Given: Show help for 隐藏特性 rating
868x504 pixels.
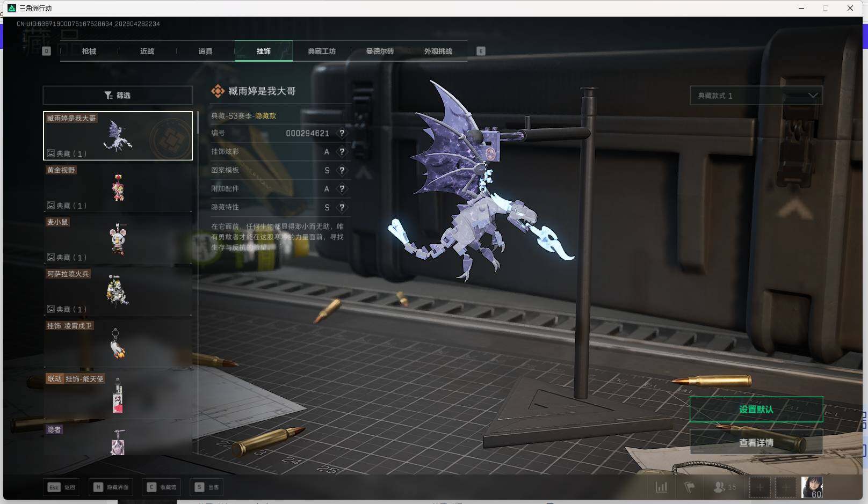Looking at the screenshot, I should pyautogui.click(x=342, y=208).
